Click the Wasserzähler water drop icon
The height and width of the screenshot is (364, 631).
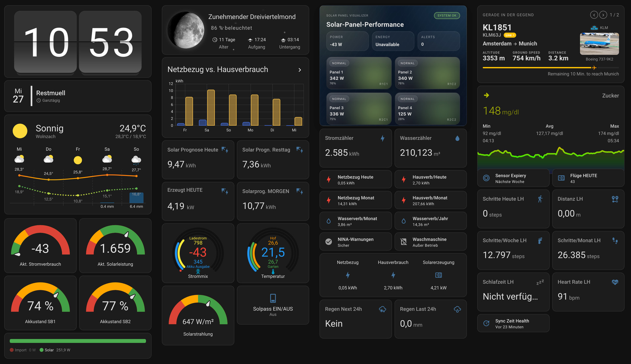pyautogui.click(x=457, y=138)
